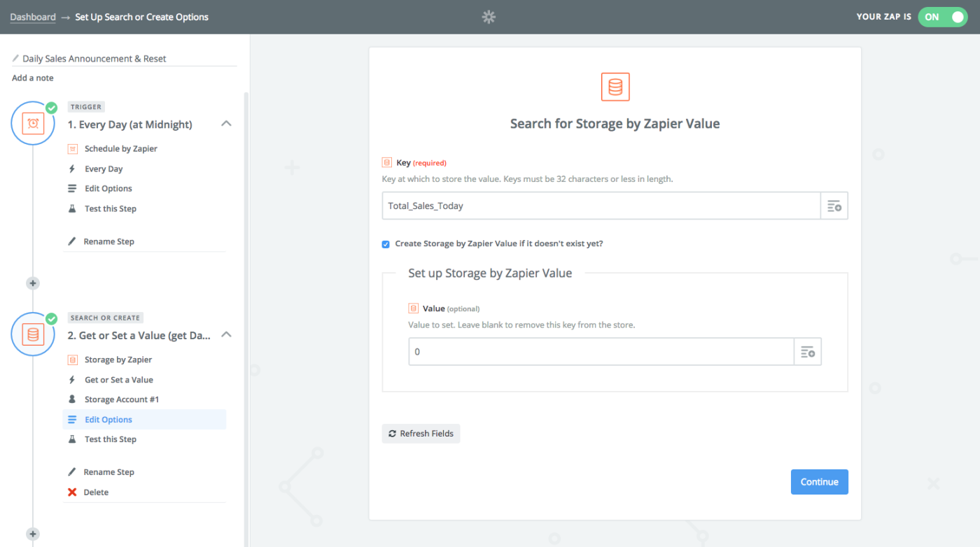The image size is (980, 547).
Task: Click the Schedule trigger alarm clock icon
Action: [33, 123]
